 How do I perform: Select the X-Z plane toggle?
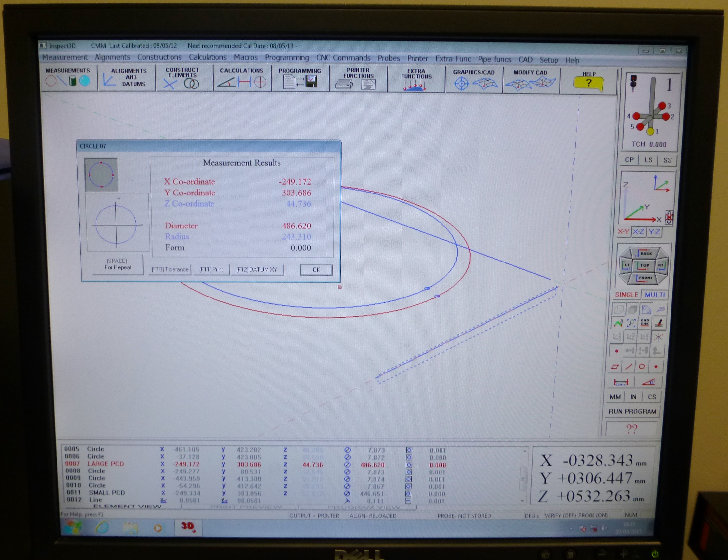tap(638, 232)
